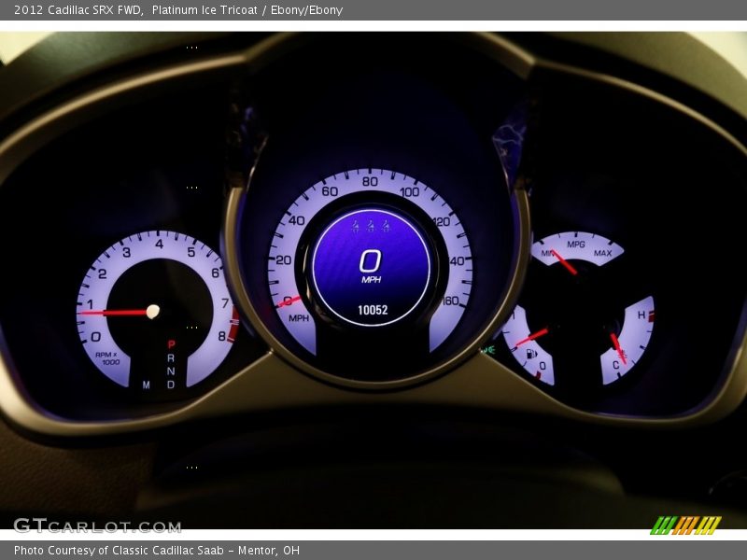Click the red redline zone near tachometer 8
The image size is (747, 560).
233,325
